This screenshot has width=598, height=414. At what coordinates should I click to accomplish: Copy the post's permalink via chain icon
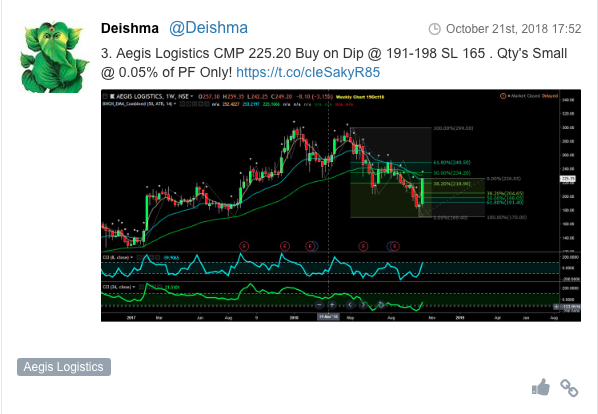pos(569,388)
